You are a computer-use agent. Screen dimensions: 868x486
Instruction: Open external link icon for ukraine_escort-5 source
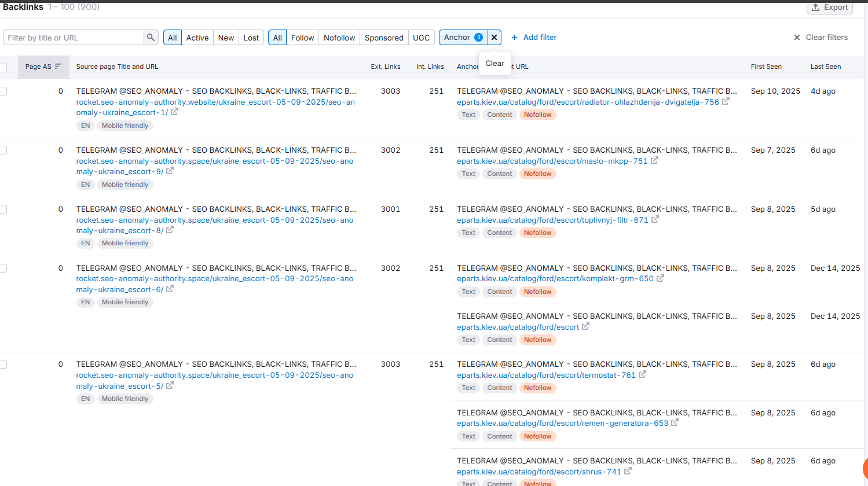(x=170, y=386)
